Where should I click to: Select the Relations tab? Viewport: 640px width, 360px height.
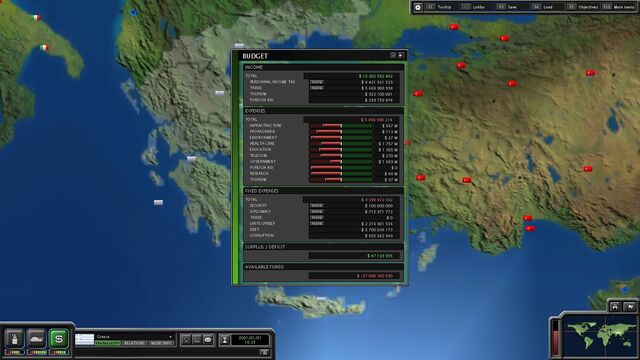point(134,343)
